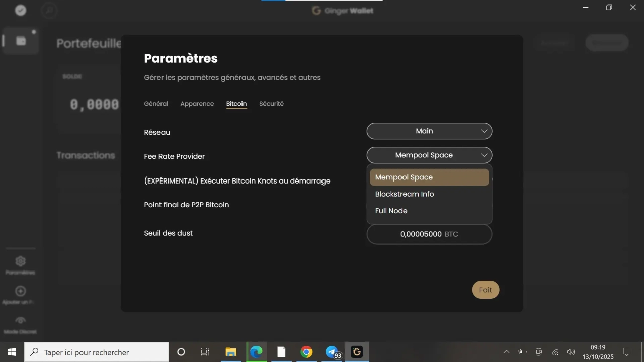Open the search magnifier icon at top left
The image size is (644, 362).
(49, 10)
